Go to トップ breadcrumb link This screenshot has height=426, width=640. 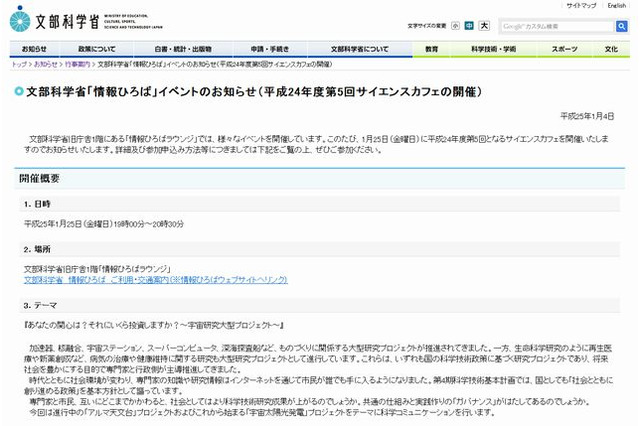pos(19,64)
